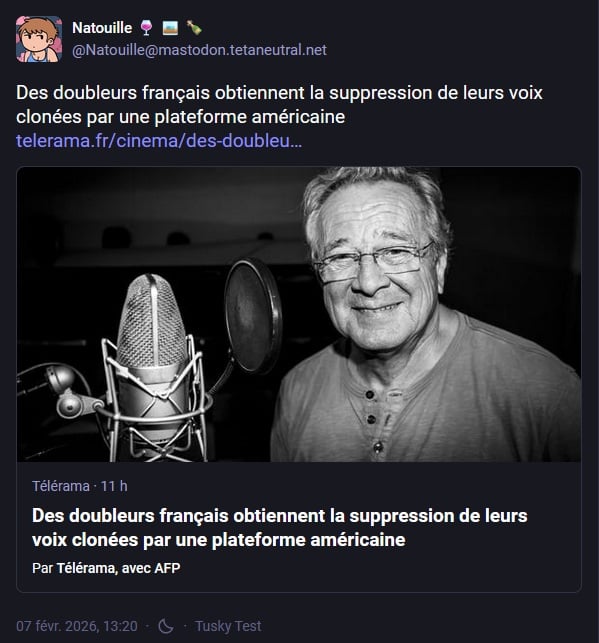Viewport: 599px width, 643px height.
Task: Open the Natouille display name
Action: 102,28
